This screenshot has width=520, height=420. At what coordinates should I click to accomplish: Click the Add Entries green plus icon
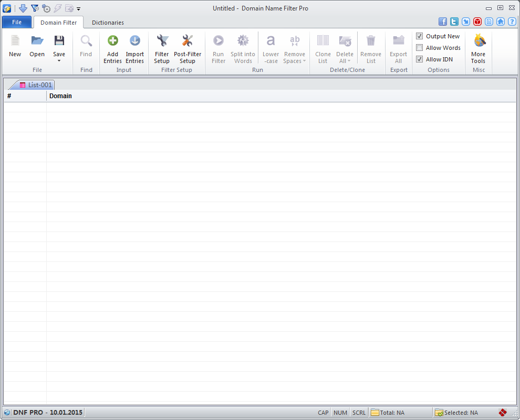click(x=112, y=41)
